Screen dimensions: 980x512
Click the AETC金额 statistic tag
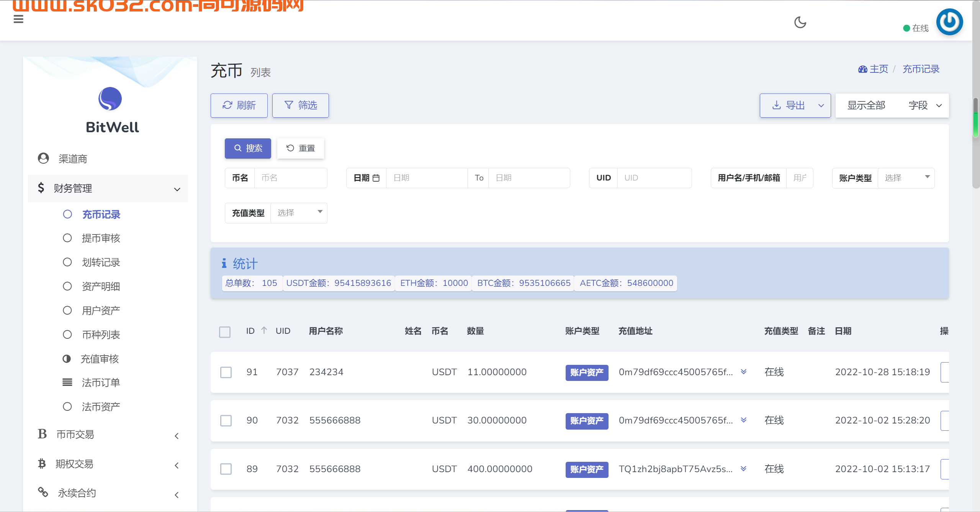click(x=627, y=283)
